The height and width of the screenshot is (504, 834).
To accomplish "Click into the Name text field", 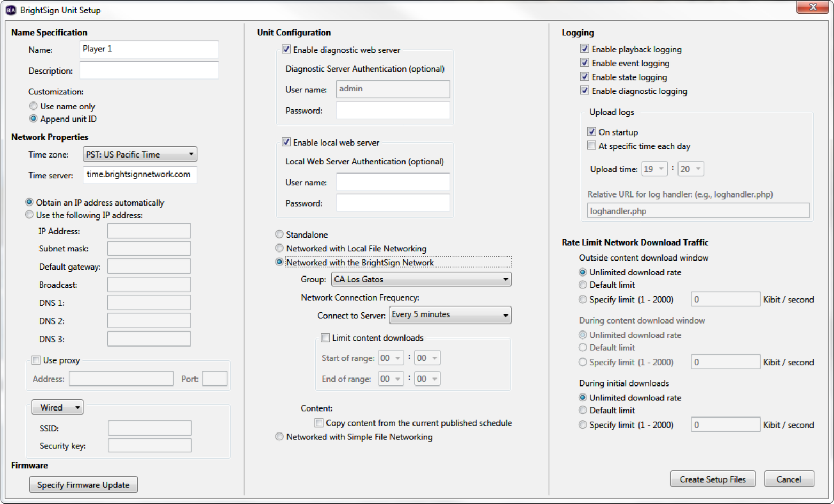I will coord(149,49).
